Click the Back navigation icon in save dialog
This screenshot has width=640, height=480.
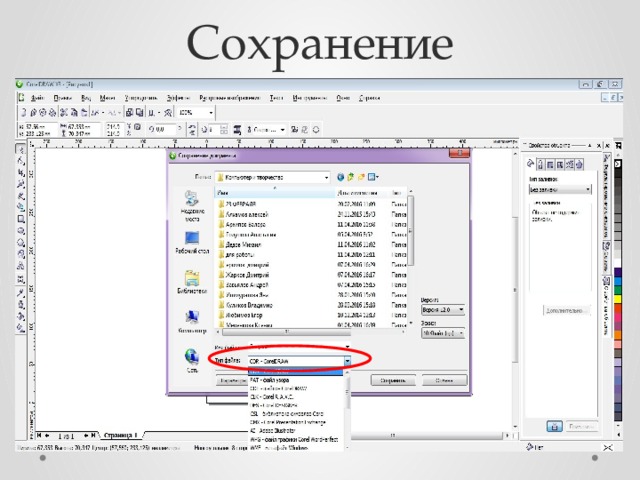point(340,177)
